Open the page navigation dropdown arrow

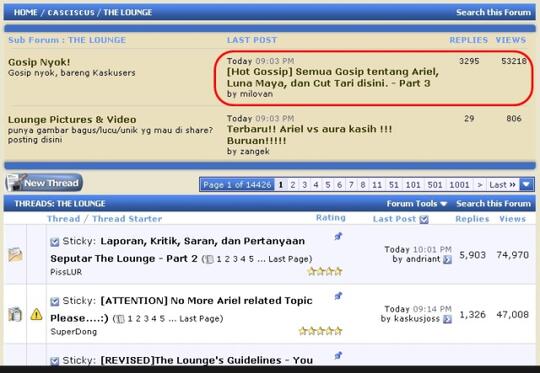point(527,185)
